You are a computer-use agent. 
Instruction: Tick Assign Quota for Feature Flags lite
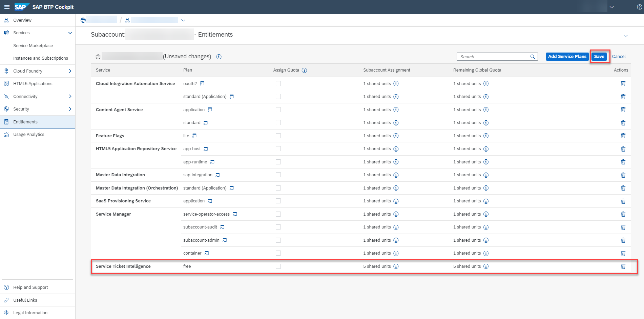[x=278, y=136]
